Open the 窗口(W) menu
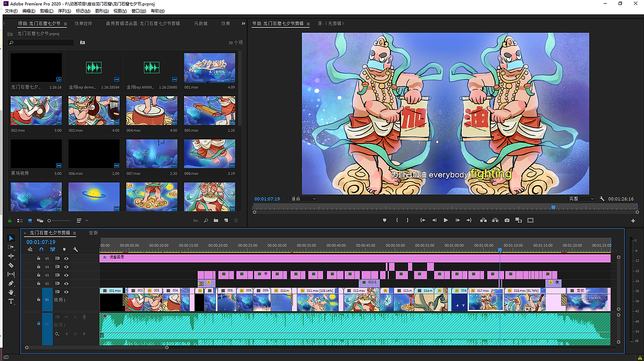Image resolution: width=644 pixels, height=361 pixels. click(x=138, y=11)
